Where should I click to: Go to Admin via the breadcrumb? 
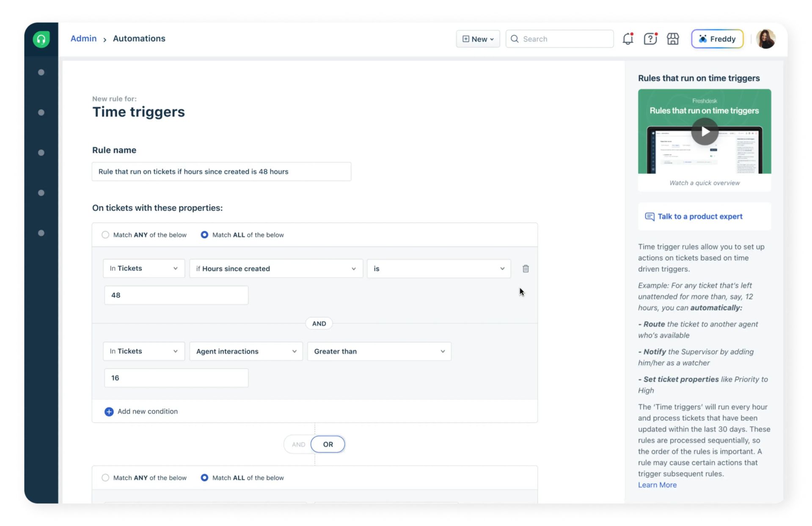click(83, 38)
